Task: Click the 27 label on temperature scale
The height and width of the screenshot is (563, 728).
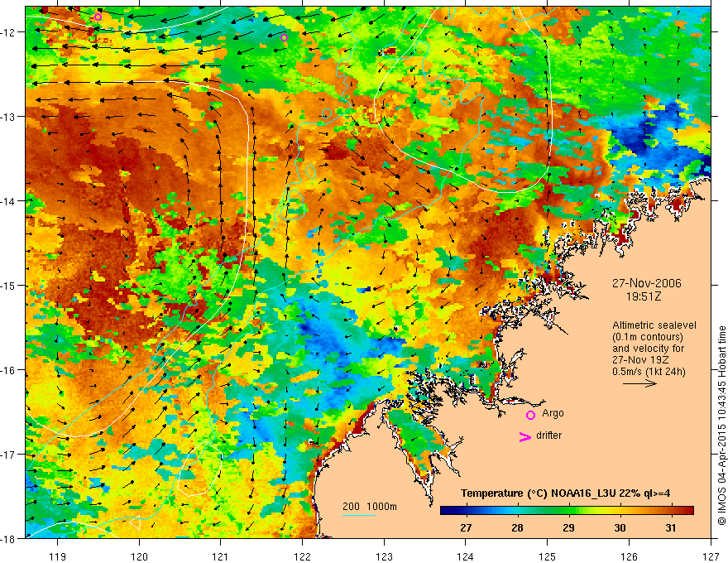Action: coord(466,527)
